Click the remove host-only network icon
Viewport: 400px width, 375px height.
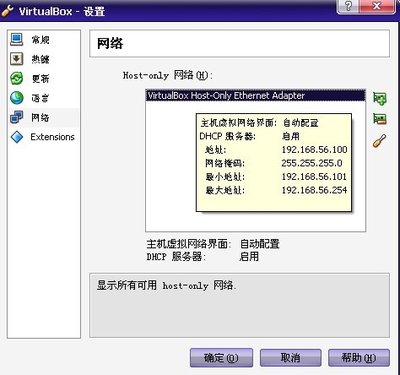coord(380,119)
